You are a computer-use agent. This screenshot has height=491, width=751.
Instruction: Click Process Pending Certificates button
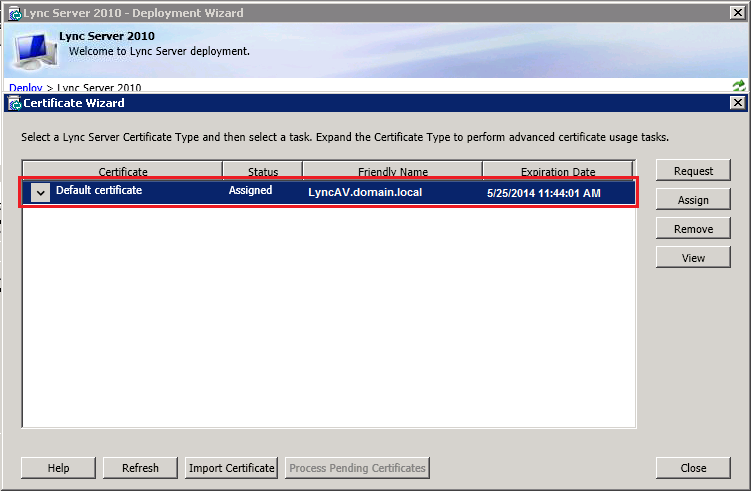[x=357, y=468]
